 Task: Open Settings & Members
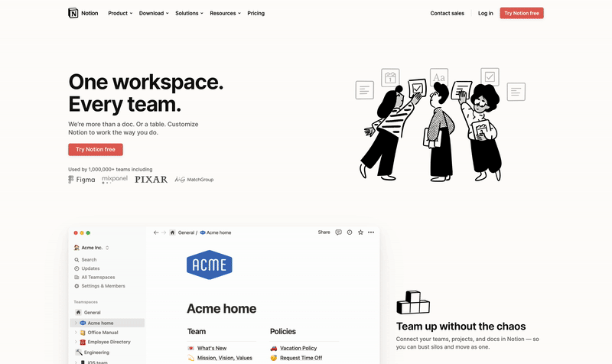point(103,286)
